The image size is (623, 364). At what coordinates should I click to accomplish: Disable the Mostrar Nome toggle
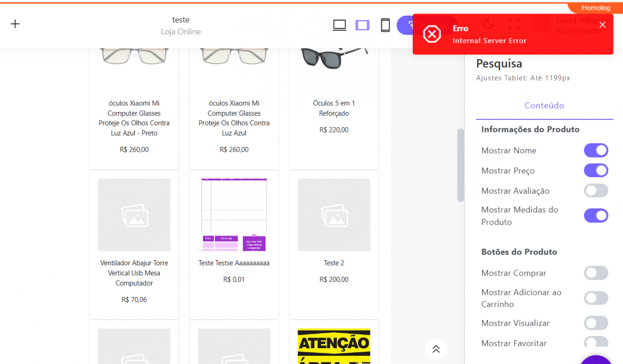pos(596,151)
